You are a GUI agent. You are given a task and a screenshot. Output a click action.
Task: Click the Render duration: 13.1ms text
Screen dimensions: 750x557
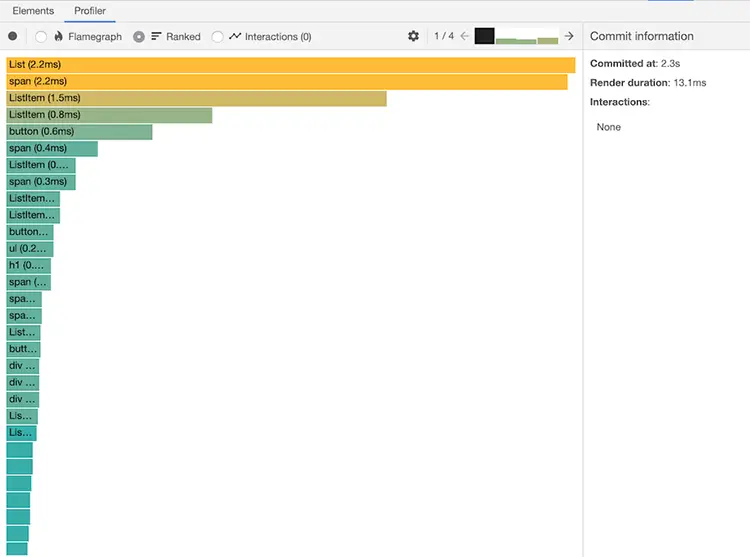click(648, 83)
